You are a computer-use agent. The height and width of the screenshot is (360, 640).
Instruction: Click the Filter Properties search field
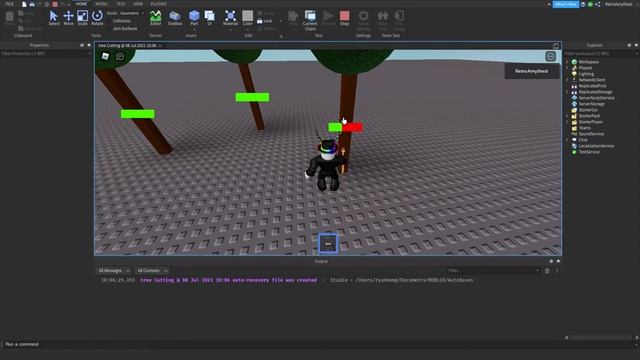(x=45, y=53)
